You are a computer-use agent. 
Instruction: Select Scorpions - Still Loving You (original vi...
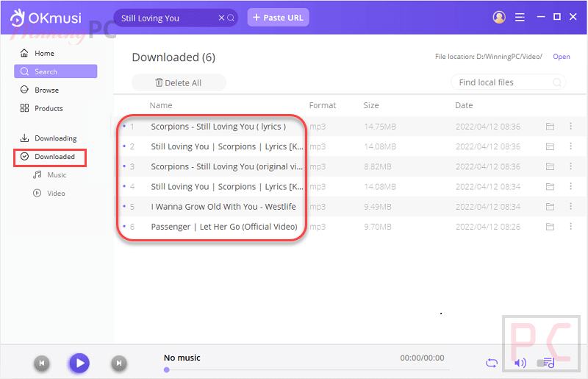(x=226, y=166)
